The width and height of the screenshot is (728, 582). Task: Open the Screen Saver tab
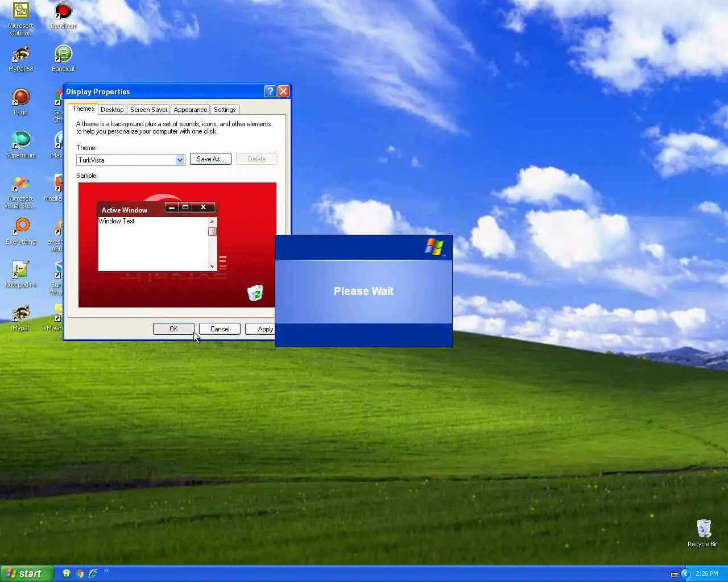coord(148,110)
